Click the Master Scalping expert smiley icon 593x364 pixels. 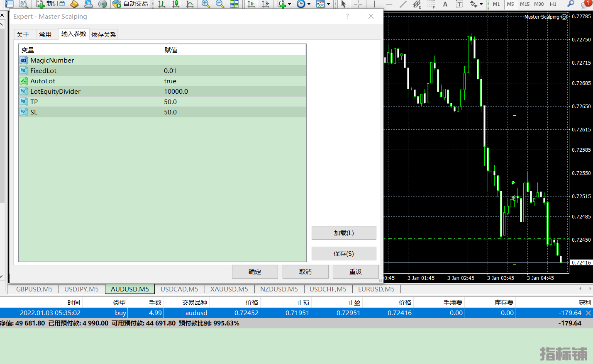564,17
